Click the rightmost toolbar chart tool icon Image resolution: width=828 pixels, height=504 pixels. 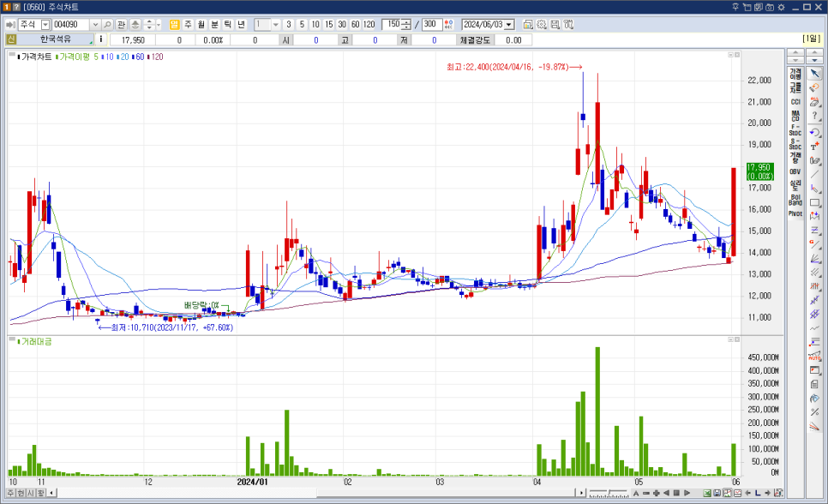click(568, 24)
